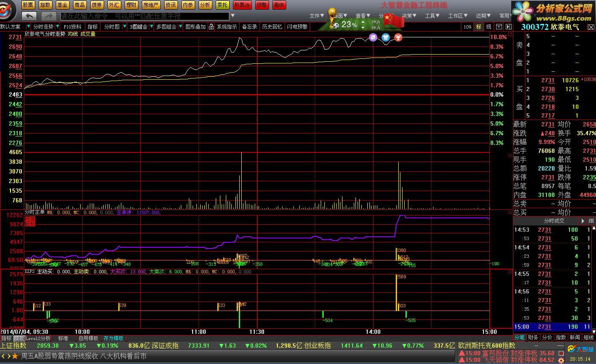Click the 指标 item in the sub-toolbar
596x364 pixels.
click(x=92, y=26)
